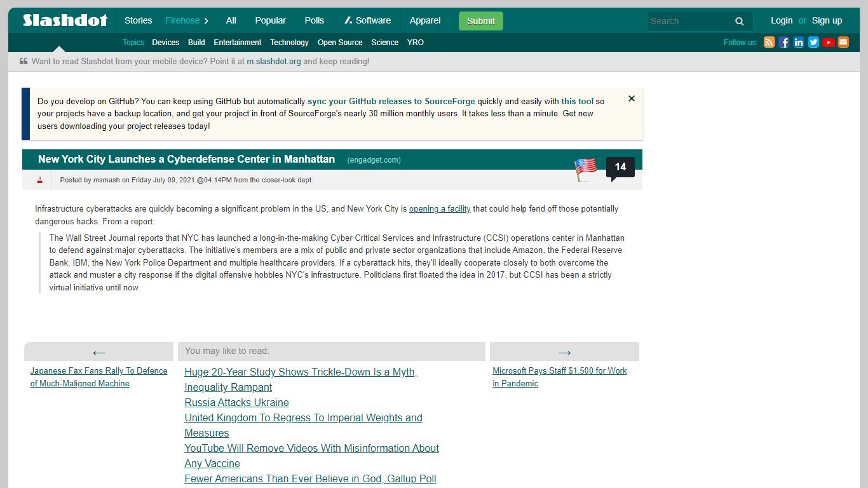Follow Slashdot on Facebook icon

click(784, 43)
